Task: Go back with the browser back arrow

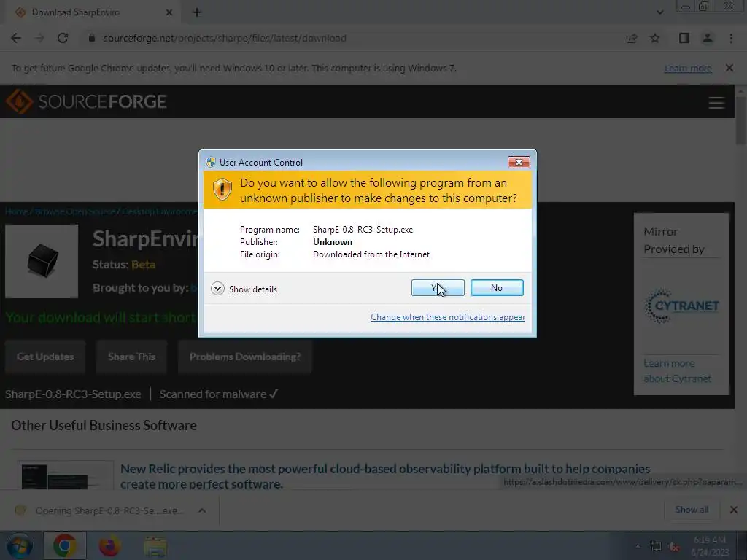Action: click(x=16, y=38)
